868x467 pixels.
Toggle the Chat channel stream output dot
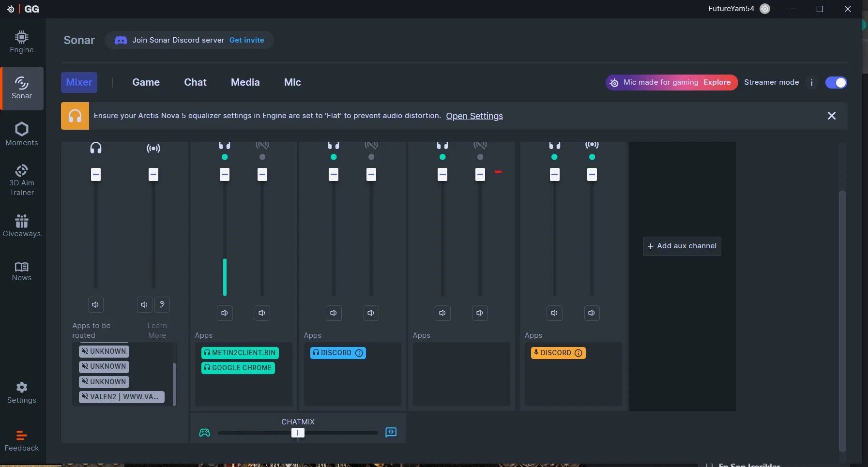click(x=371, y=157)
